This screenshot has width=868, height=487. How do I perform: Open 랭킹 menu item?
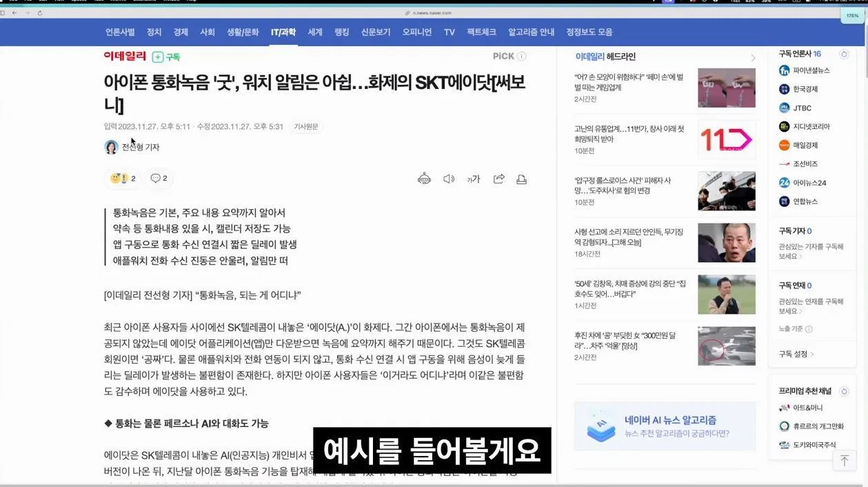[x=342, y=32]
